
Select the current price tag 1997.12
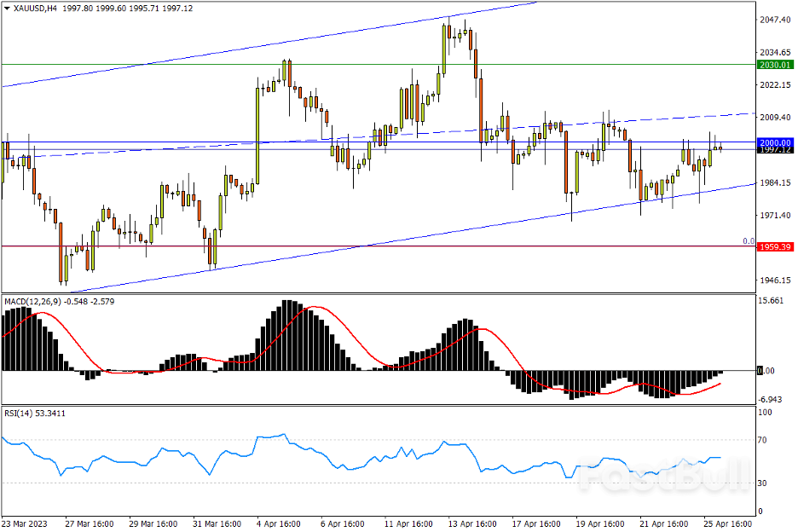click(x=775, y=149)
